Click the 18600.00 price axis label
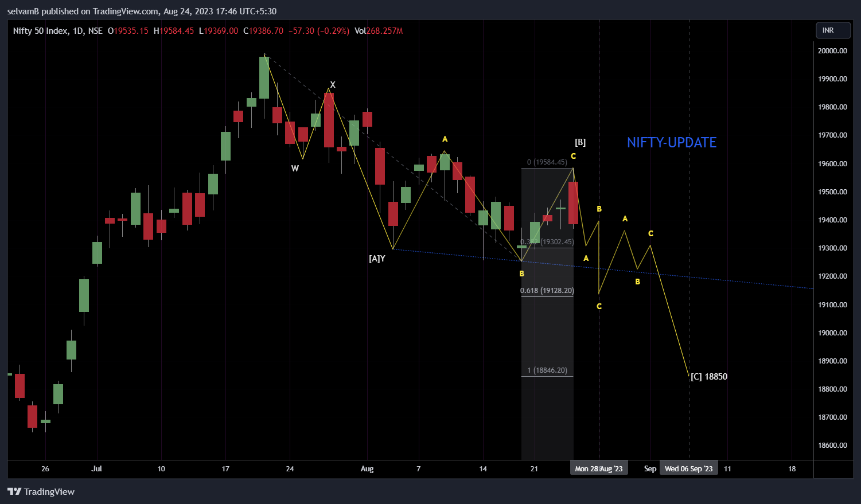The width and height of the screenshot is (861, 504). coord(832,446)
